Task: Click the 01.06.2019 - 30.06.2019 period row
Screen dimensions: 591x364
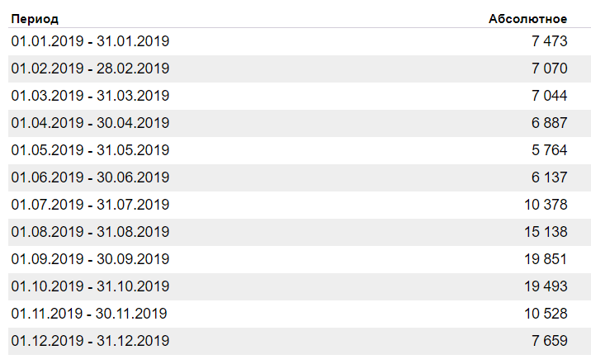Action: pos(90,177)
